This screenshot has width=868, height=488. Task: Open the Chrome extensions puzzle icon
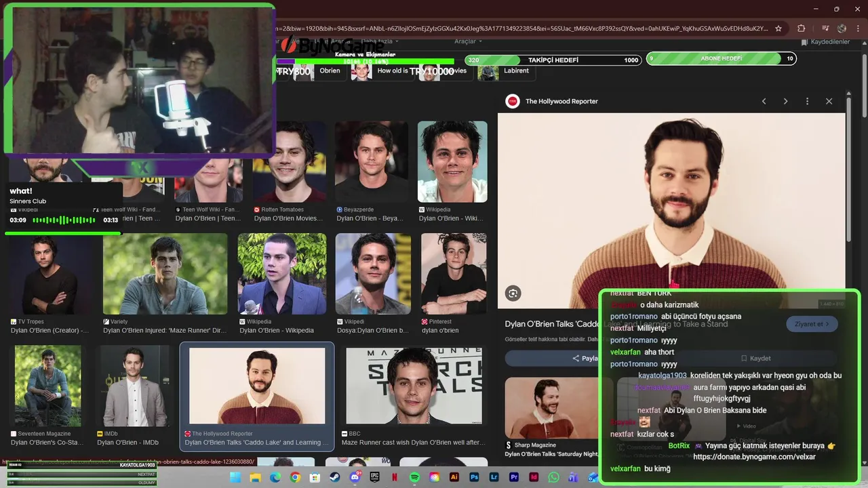click(801, 28)
